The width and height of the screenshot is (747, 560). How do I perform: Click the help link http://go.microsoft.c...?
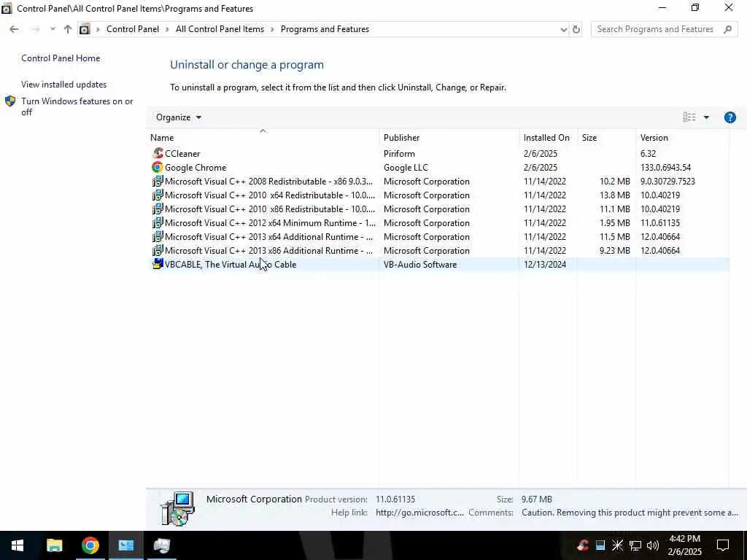pos(419,513)
